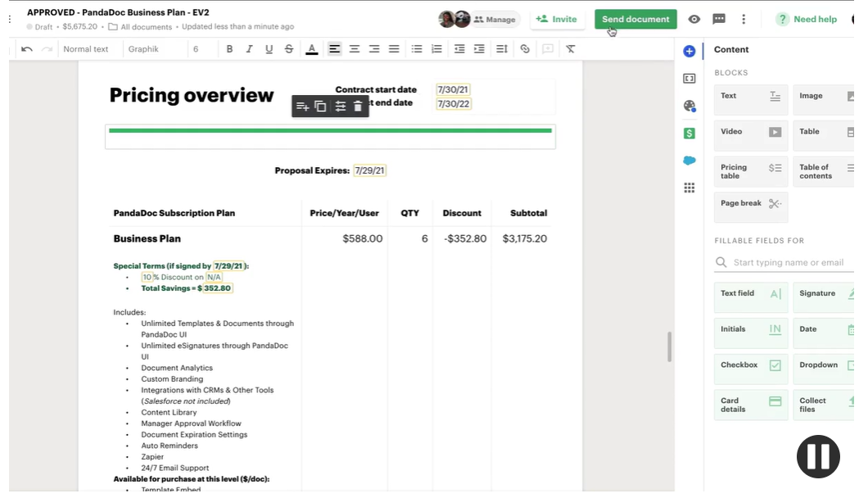The height and width of the screenshot is (498, 868).
Task: Duplicate the selected block
Action: click(x=320, y=106)
